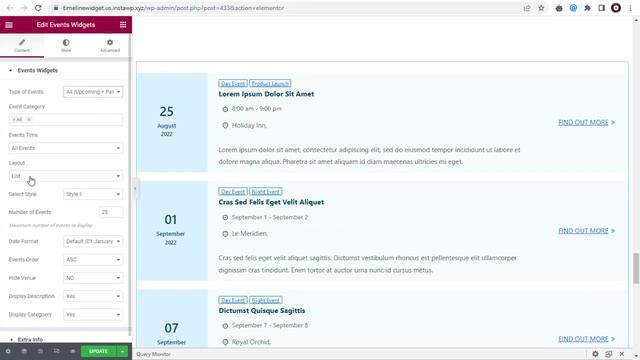Reload the page in browser

coord(38,8)
